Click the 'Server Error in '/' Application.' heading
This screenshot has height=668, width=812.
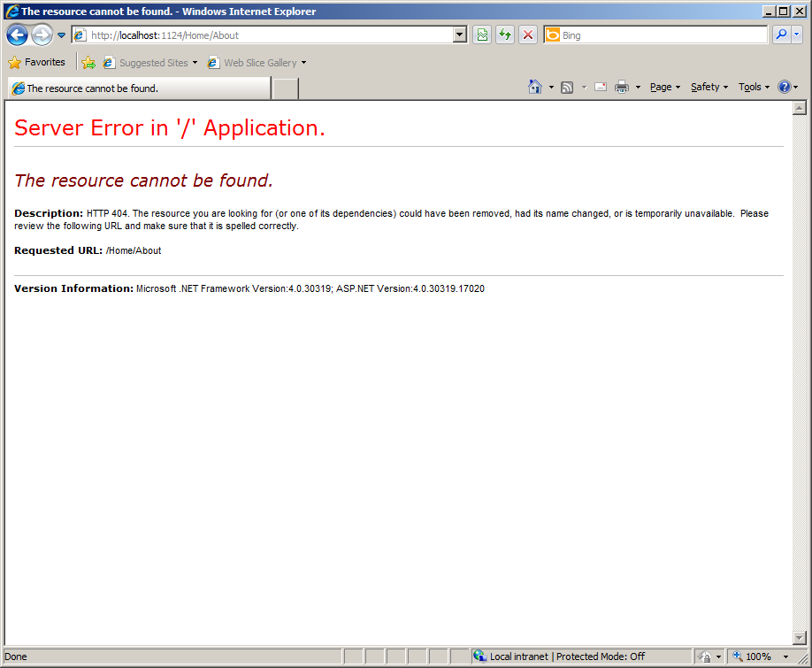click(x=170, y=128)
